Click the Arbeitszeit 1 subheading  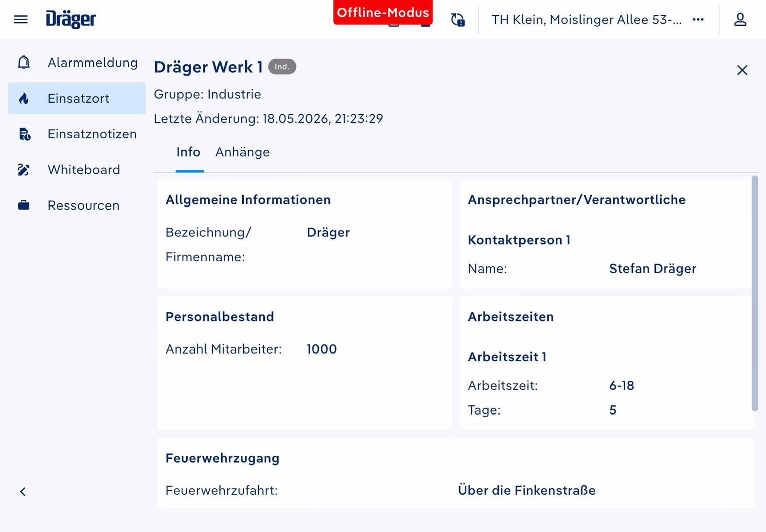tap(507, 357)
